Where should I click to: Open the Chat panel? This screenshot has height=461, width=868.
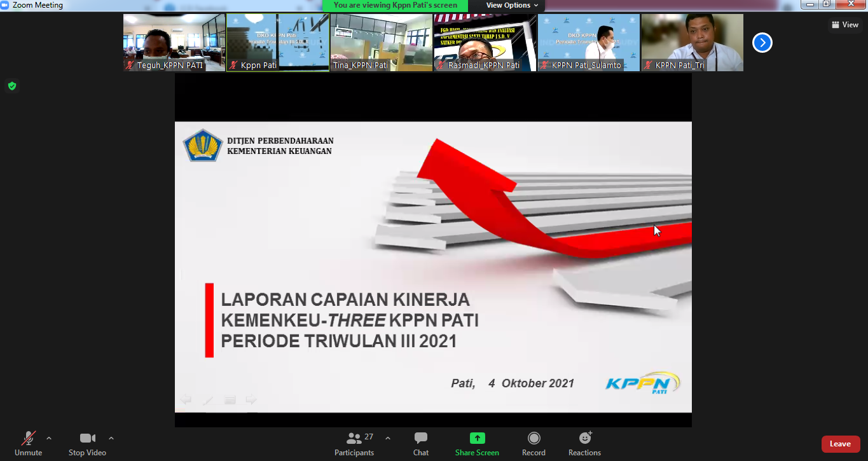click(421, 444)
